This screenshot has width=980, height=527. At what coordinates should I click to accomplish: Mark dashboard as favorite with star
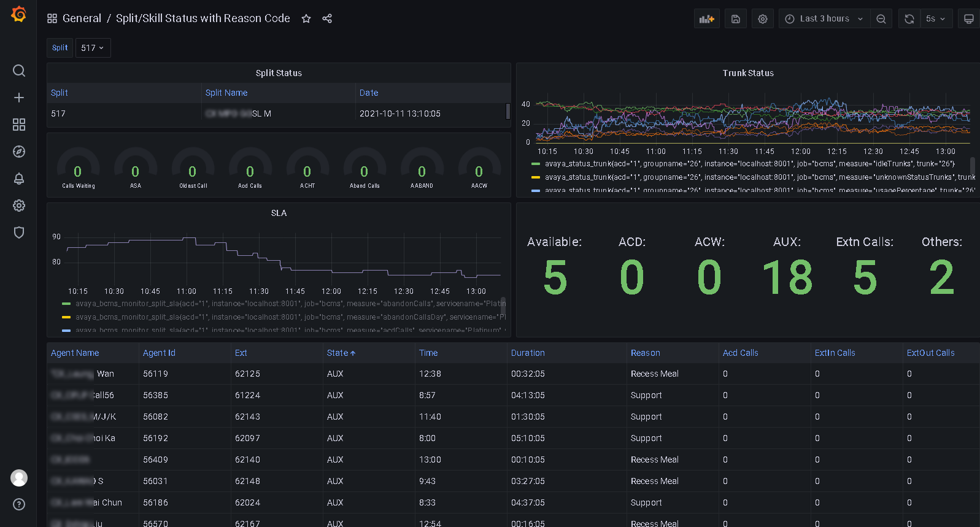click(x=306, y=18)
